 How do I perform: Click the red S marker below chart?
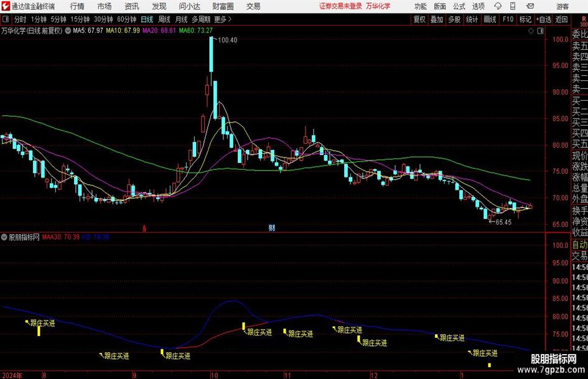tap(144, 228)
